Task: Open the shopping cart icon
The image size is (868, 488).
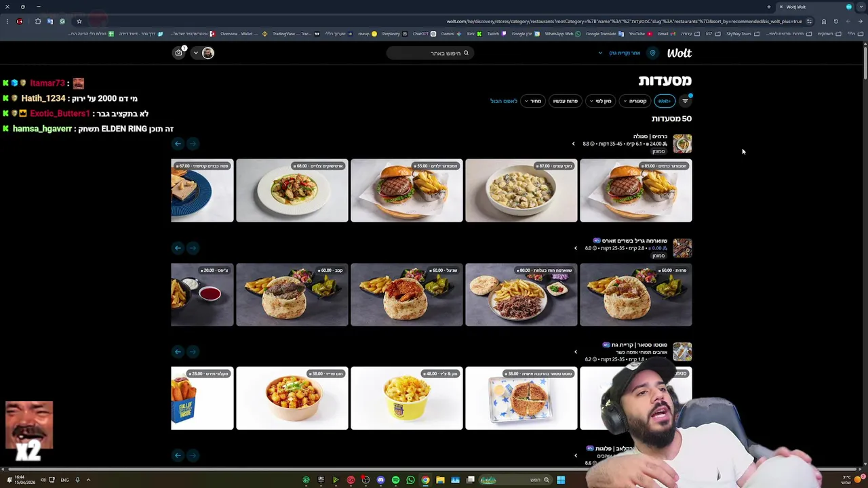Action: coord(179,53)
